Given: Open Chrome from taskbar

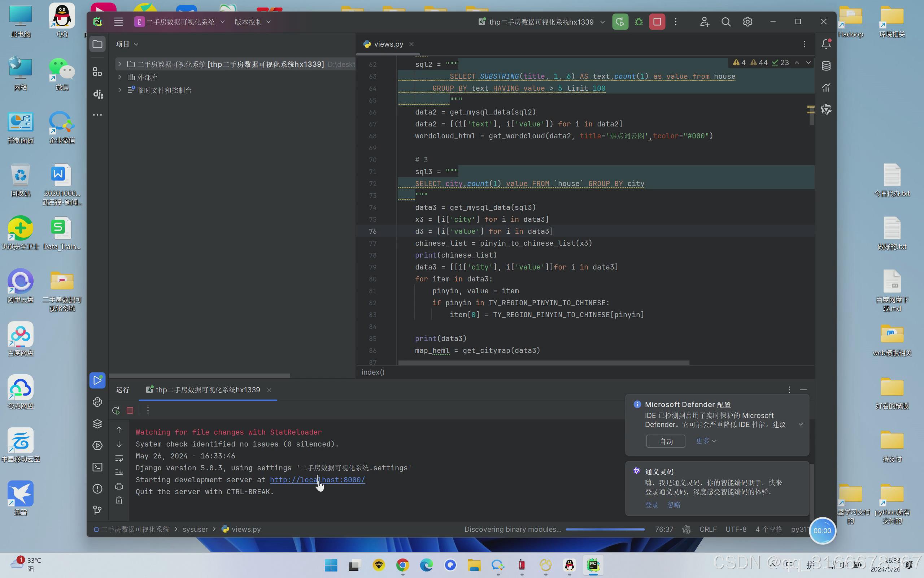Looking at the screenshot, I should tap(402, 565).
